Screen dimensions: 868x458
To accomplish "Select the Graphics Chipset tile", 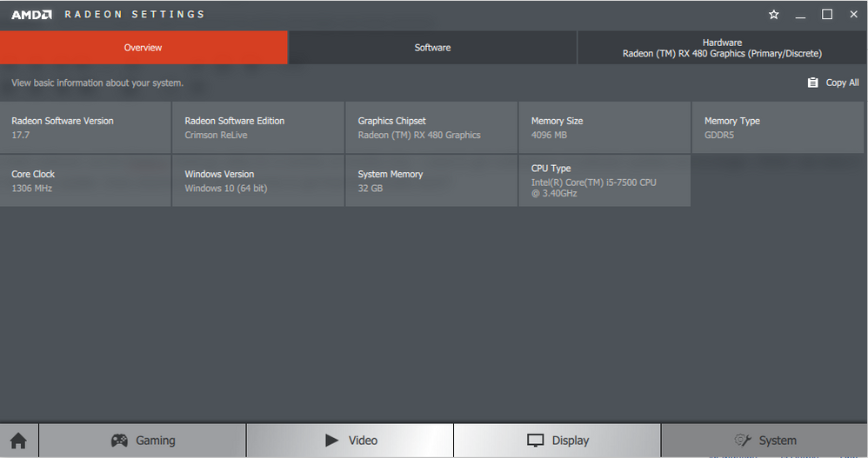I will 431,127.
